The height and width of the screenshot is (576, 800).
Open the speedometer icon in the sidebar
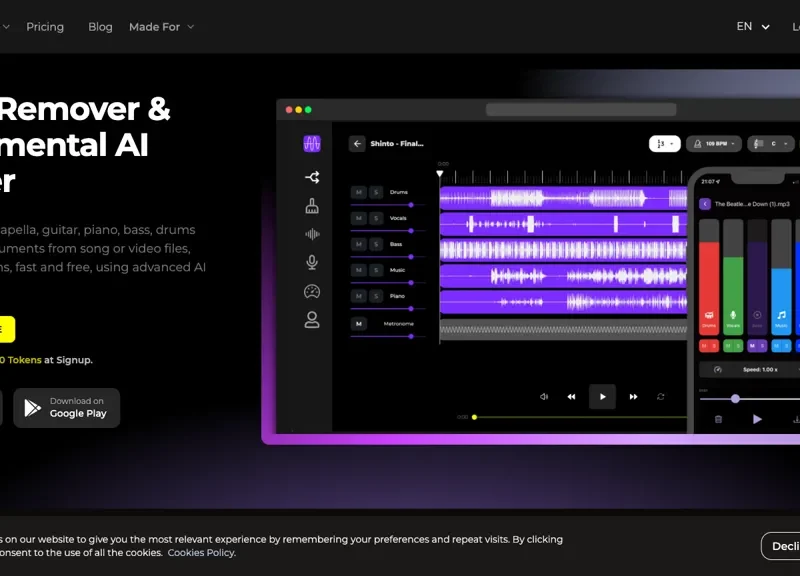(x=312, y=291)
